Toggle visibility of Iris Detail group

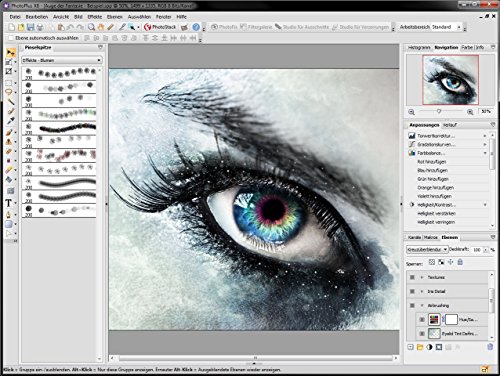(412, 291)
